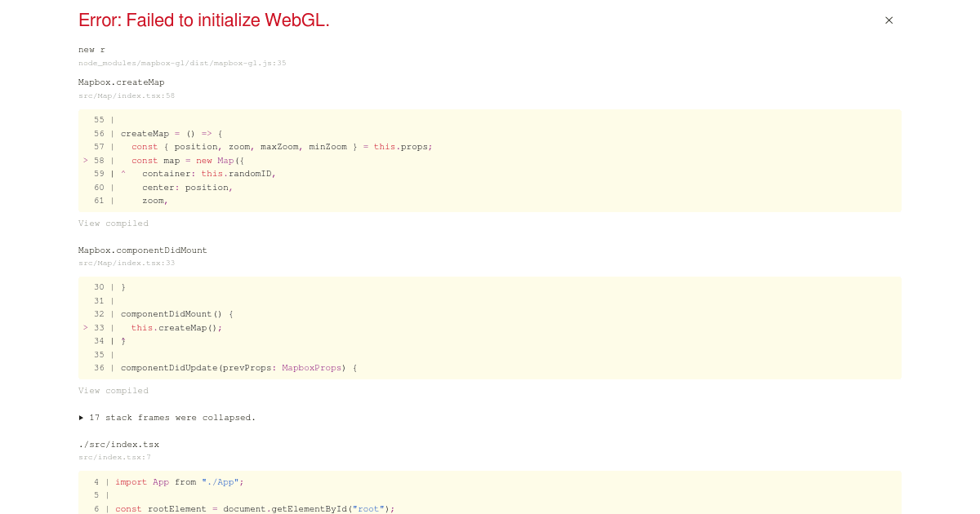Click the first View compiled link
980x514 pixels.
tap(113, 223)
